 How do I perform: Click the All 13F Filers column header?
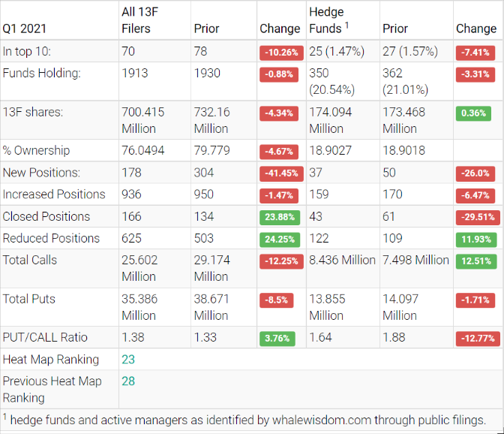click(x=136, y=20)
